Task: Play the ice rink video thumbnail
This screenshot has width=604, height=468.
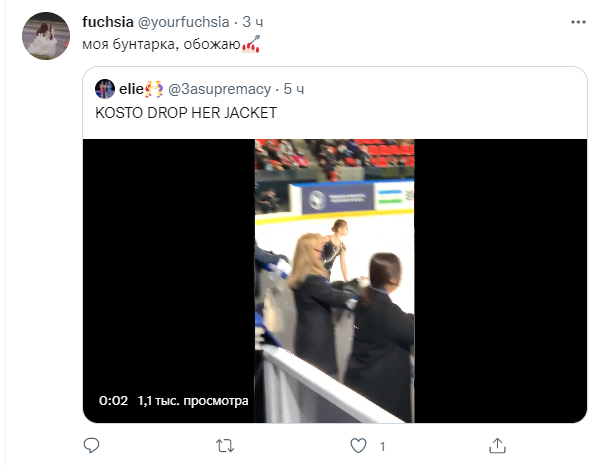Action: click(334, 280)
